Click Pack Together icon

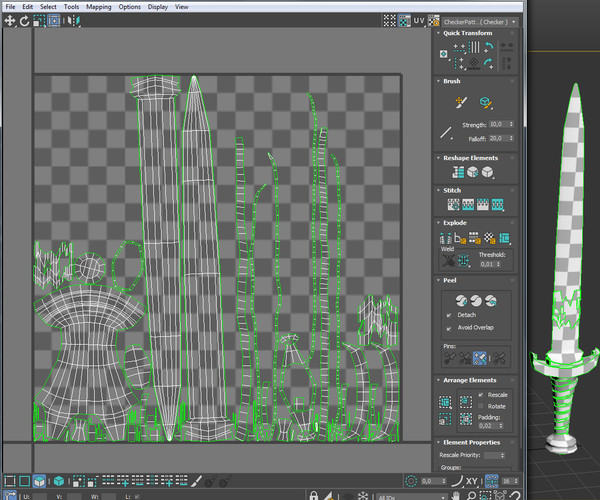[x=466, y=402]
